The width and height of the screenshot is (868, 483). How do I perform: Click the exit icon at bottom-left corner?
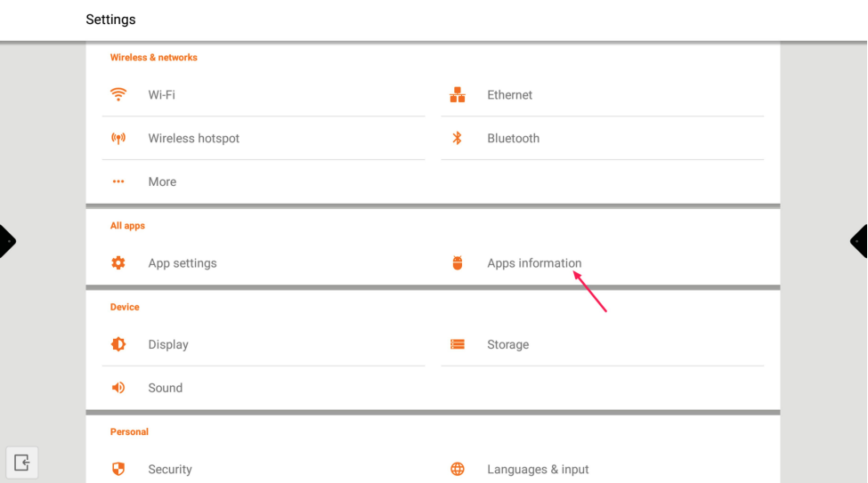(22, 463)
